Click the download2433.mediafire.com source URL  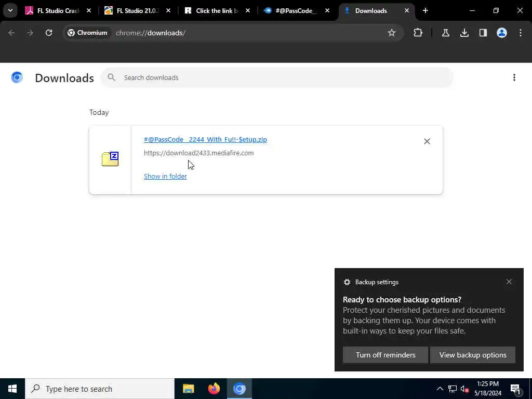(x=198, y=153)
